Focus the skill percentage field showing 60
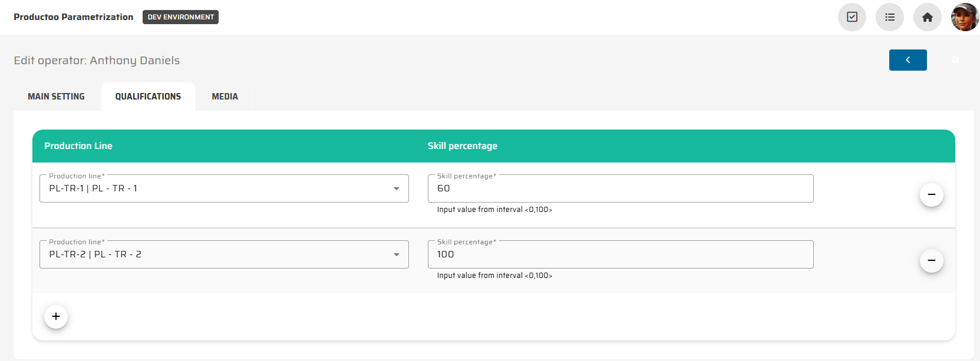The height and width of the screenshot is (361, 980). click(620, 188)
